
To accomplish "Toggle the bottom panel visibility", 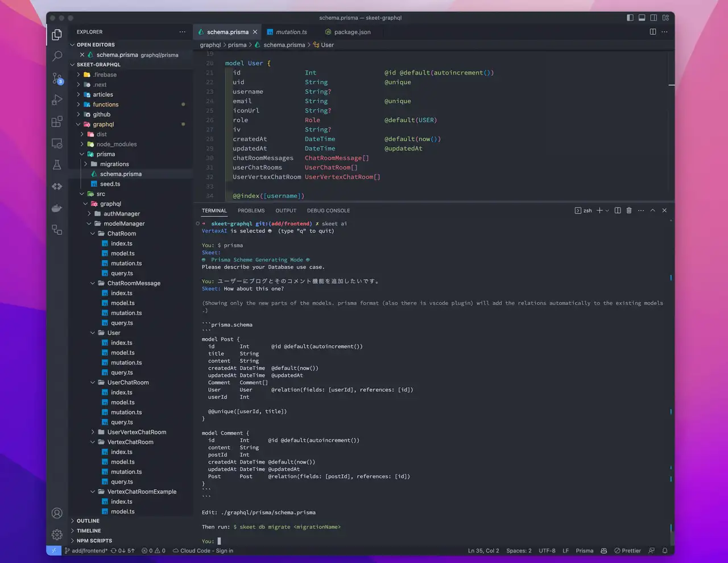I will [642, 18].
